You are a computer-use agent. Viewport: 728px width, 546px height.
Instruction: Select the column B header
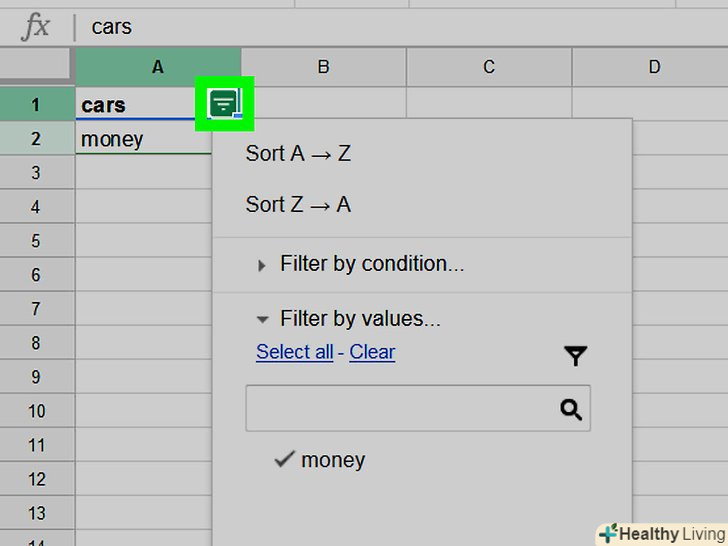323,67
